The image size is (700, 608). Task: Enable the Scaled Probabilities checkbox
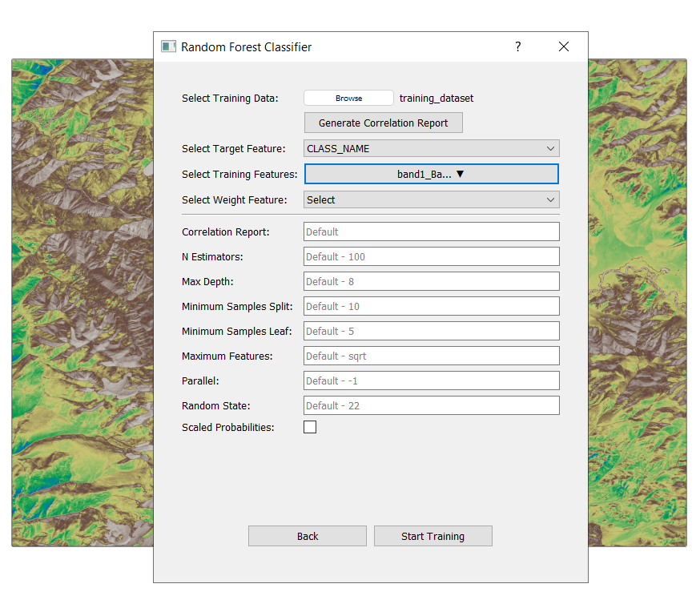(310, 427)
